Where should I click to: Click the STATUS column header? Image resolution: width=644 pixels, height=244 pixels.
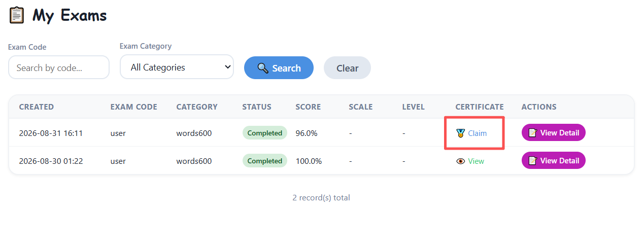tap(257, 107)
